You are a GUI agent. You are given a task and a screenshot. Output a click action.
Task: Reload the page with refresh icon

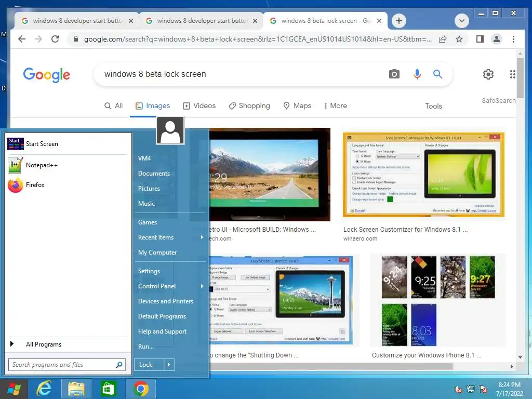tap(55, 39)
